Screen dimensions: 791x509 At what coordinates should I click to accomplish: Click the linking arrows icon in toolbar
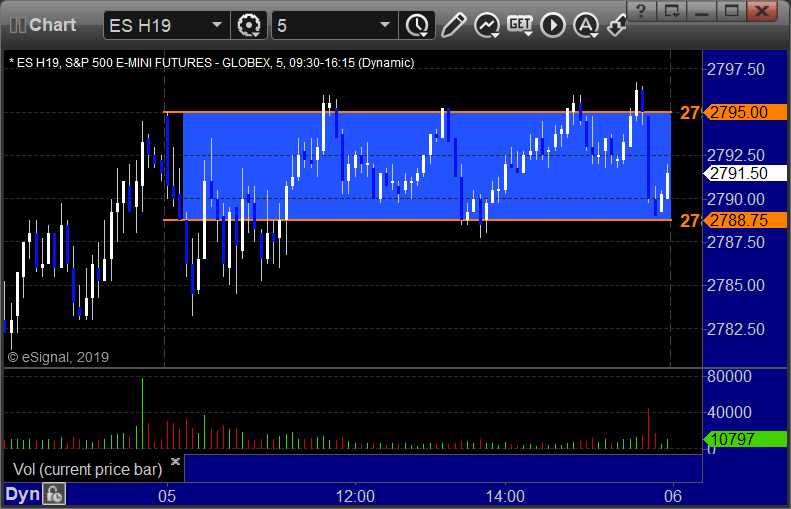tap(616, 25)
